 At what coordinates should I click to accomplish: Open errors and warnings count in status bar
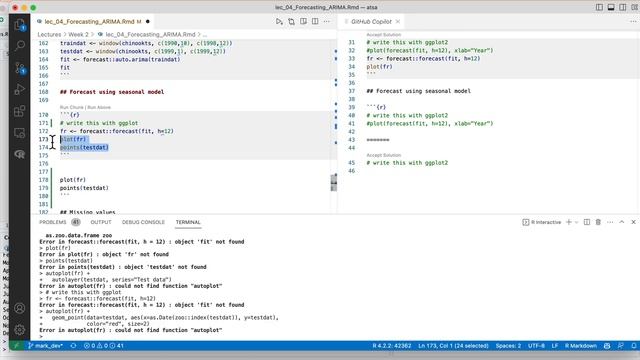pyautogui.click(x=104, y=346)
